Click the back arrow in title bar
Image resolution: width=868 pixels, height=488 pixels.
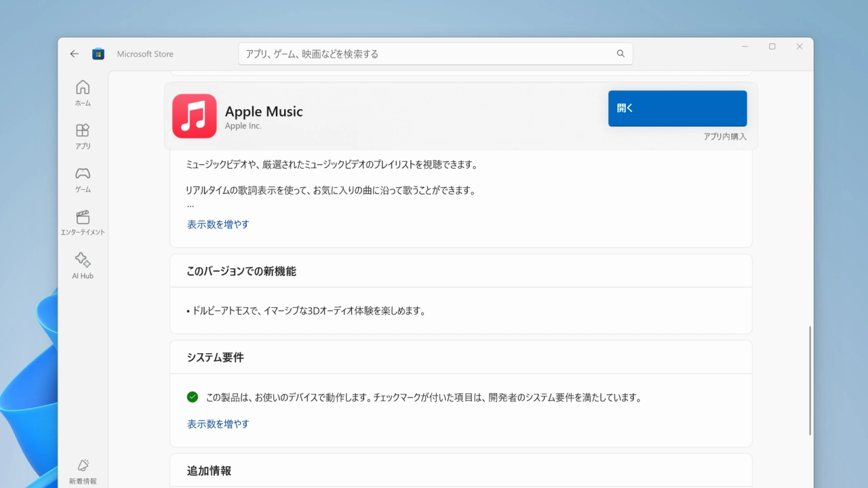[x=75, y=54]
